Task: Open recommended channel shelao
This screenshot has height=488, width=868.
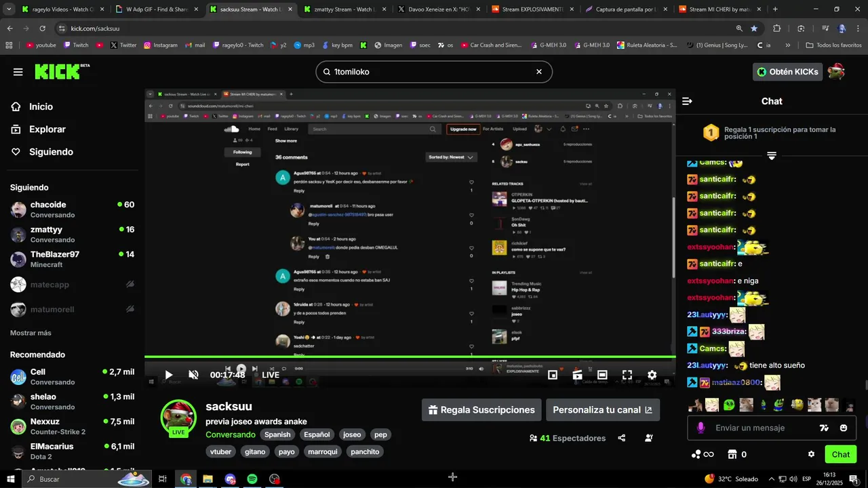Action: (72, 401)
